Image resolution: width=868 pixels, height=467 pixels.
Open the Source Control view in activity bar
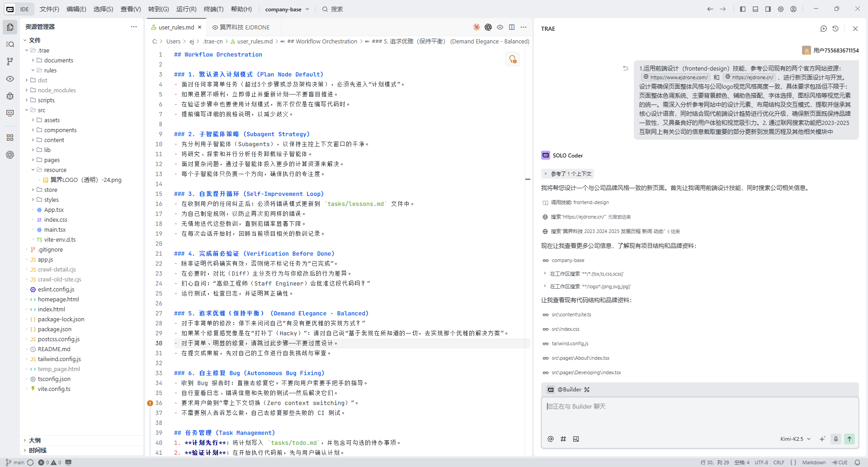pyautogui.click(x=10, y=62)
